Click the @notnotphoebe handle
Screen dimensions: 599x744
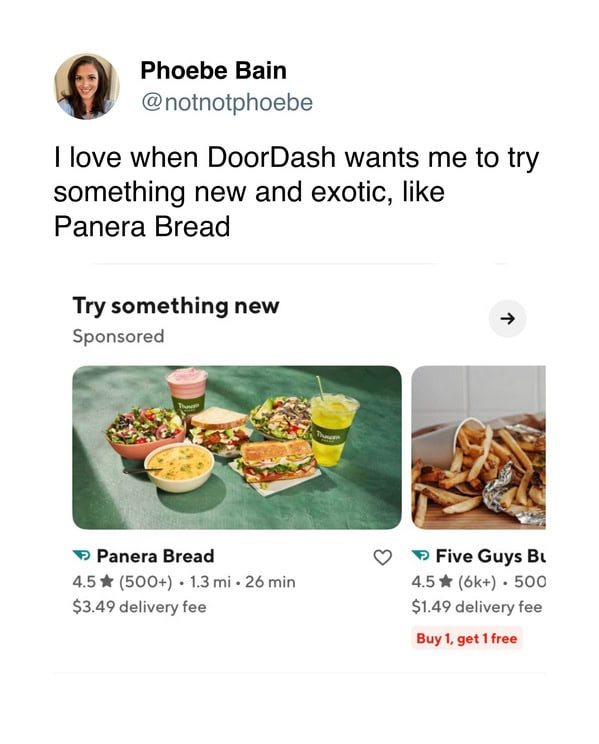(227, 102)
